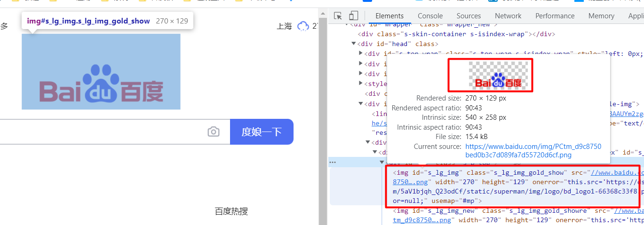644x225 pixels.
Task: Expand the style node arrow
Action: point(361,84)
